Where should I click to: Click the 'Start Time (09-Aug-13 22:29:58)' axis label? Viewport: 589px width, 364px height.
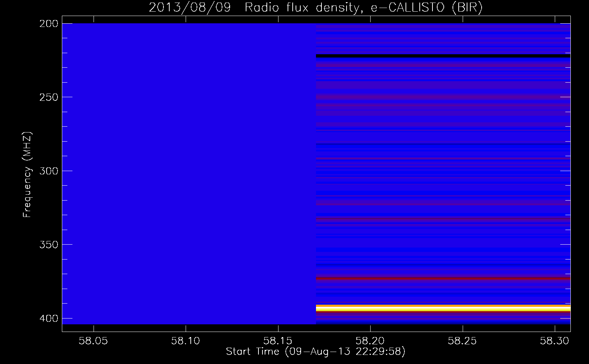[x=316, y=352]
